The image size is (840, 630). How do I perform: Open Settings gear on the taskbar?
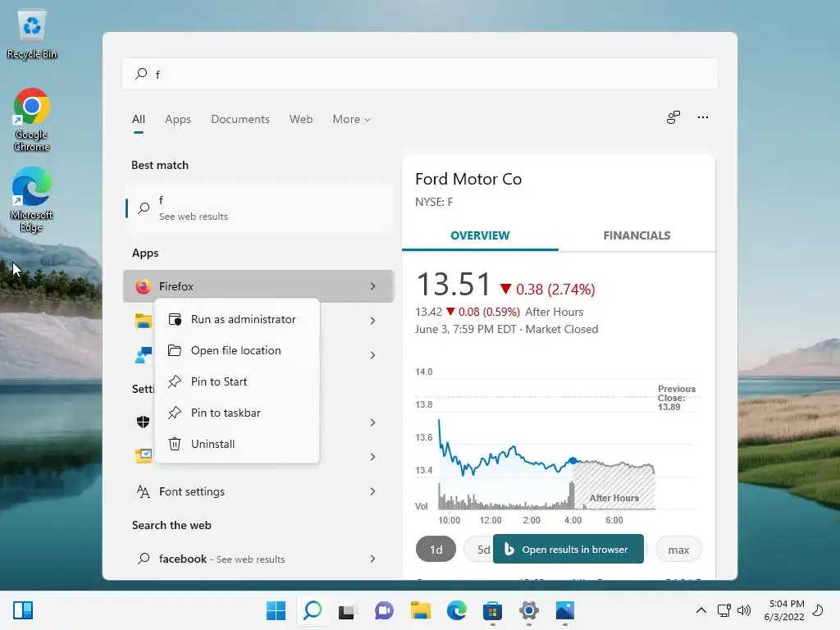click(529, 610)
